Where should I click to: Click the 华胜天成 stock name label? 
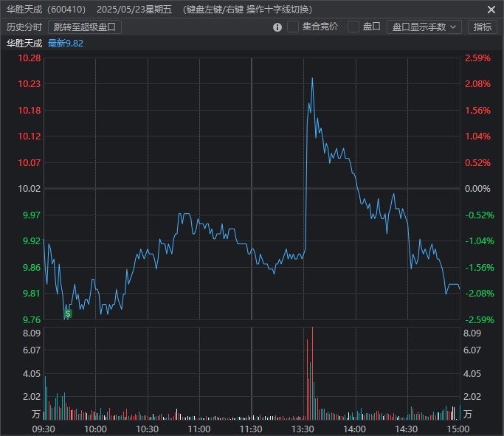(x=24, y=43)
